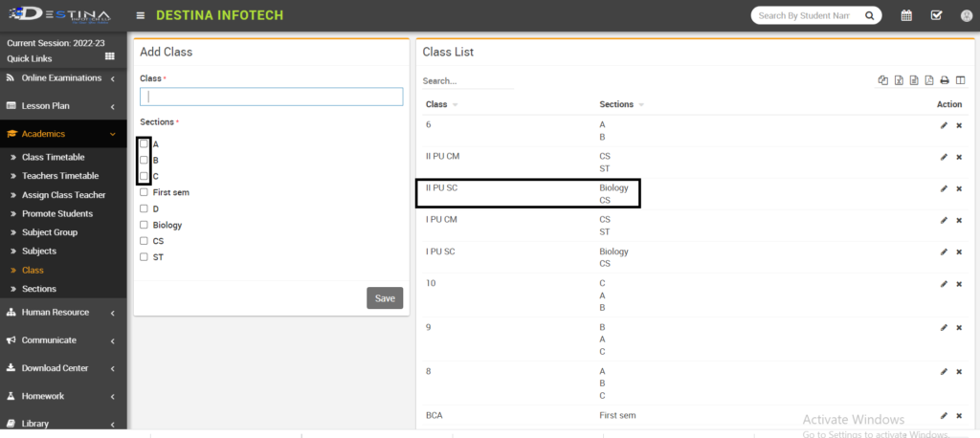Toggle the sidebar hamburger menu

pos(141,15)
